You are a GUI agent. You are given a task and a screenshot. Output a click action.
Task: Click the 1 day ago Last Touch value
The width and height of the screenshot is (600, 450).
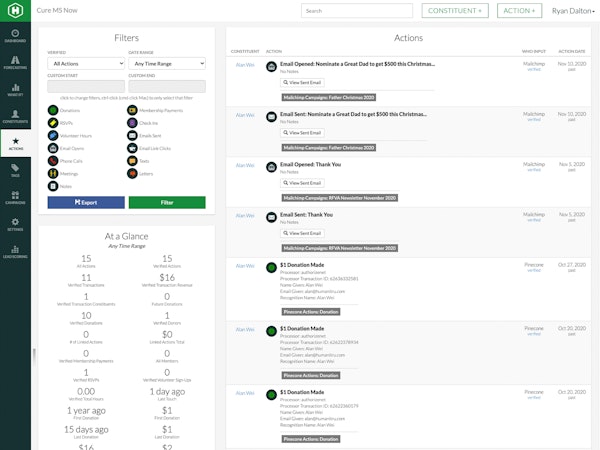(167, 391)
